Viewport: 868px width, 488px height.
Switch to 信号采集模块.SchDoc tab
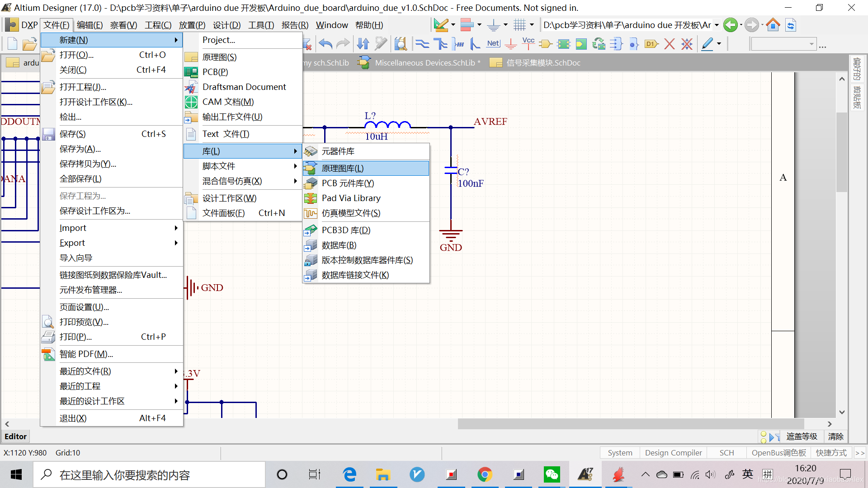point(536,63)
